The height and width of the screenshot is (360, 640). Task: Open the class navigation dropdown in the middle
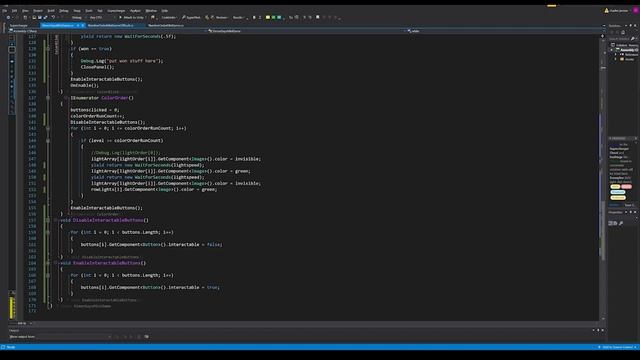[306, 31]
